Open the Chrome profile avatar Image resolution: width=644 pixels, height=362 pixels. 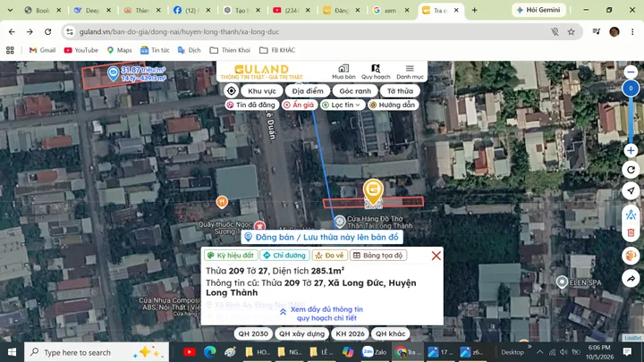pos(614,31)
